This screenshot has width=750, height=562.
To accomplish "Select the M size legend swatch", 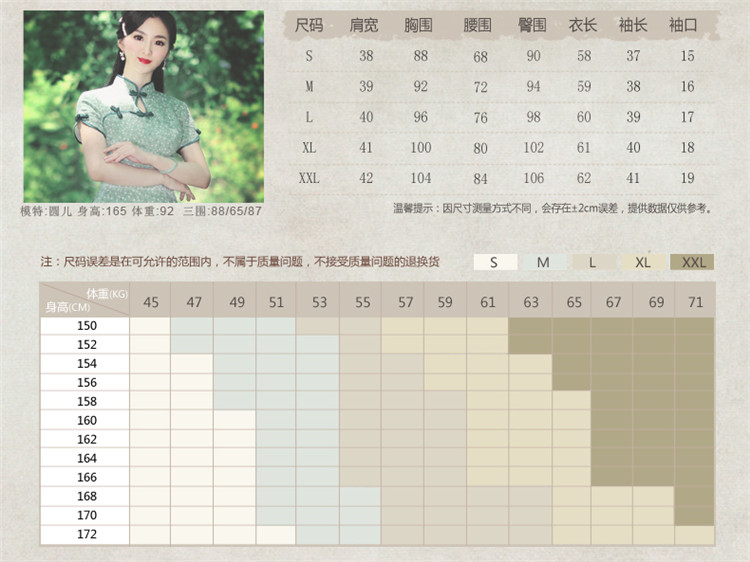I will tap(543, 262).
